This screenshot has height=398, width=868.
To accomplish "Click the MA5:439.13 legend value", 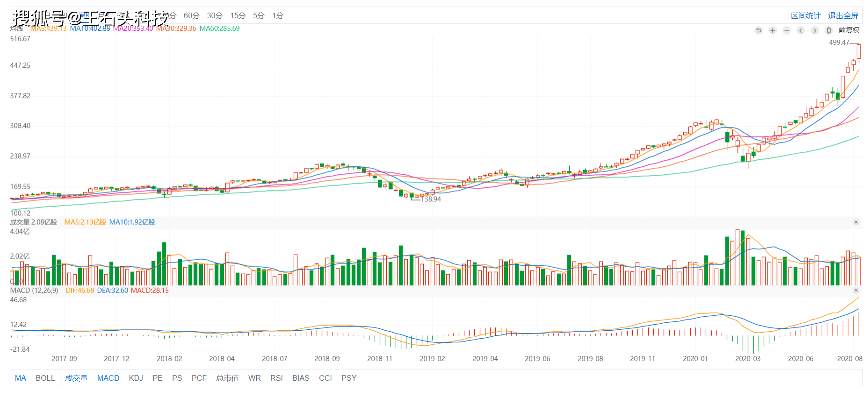I will [x=48, y=28].
